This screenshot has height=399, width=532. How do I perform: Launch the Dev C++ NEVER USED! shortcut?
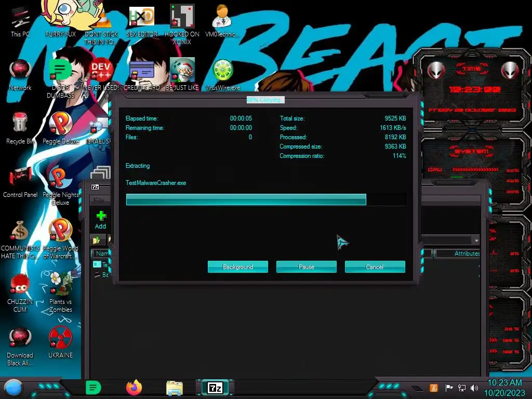pos(101,75)
